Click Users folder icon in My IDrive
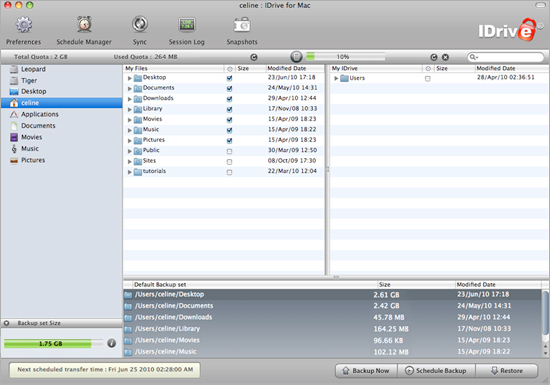 click(344, 78)
